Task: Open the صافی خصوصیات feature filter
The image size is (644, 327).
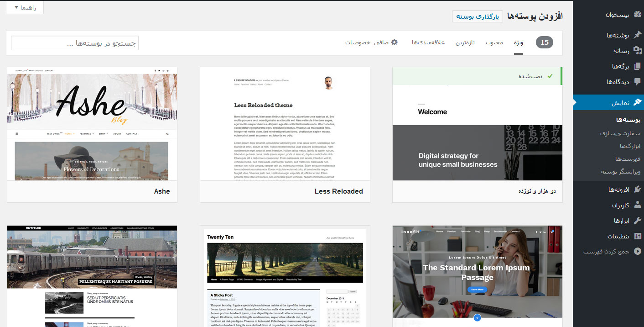Action: [371, 42]
